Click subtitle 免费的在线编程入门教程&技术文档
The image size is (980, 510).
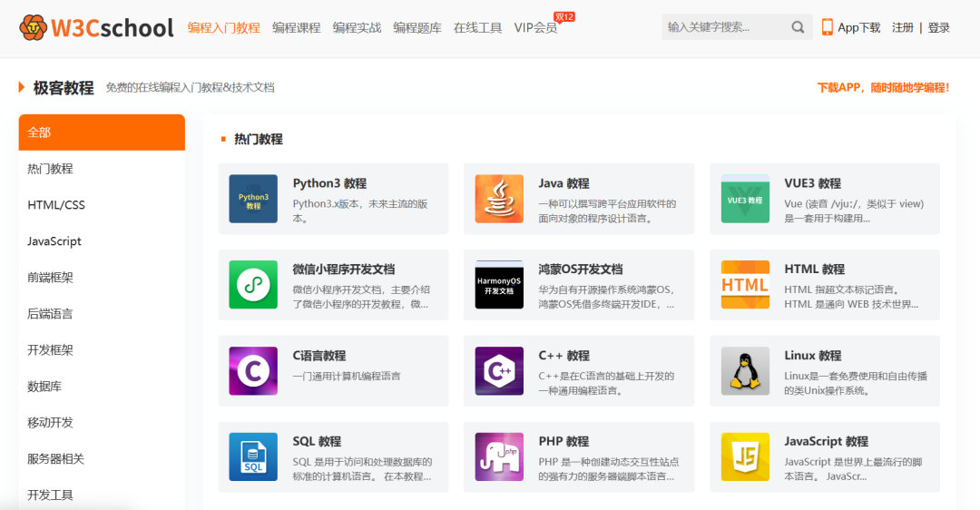point(190,87)
